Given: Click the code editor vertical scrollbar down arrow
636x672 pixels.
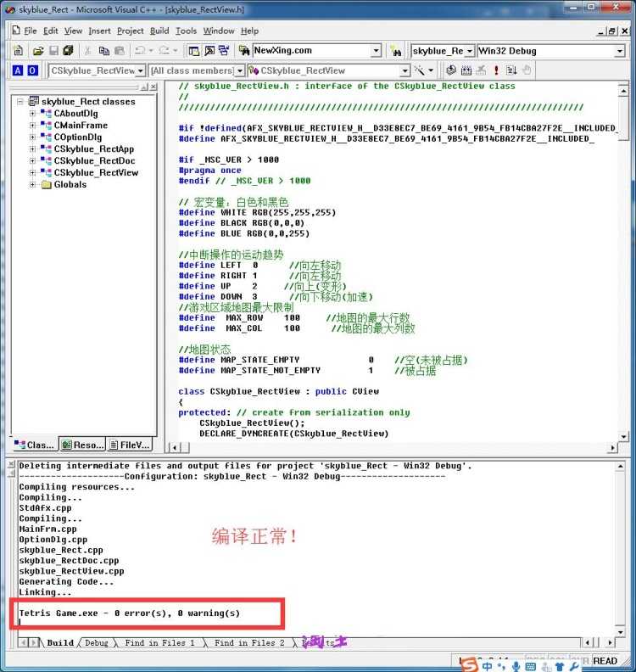Looking at the screenshot, I should (623, 436).
